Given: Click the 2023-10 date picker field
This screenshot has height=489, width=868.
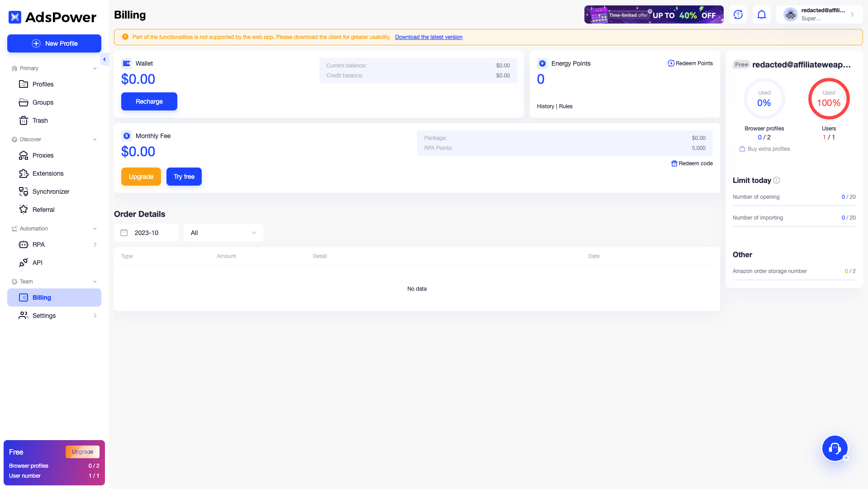Looking at the screenshot, I should coord(146,233).
